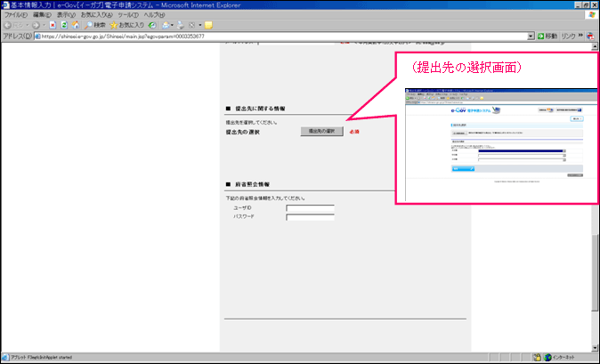Click the Back navigation button
The height and width of the screenshot is (364, 600).
pyautogui.click(x=9, y=25)
